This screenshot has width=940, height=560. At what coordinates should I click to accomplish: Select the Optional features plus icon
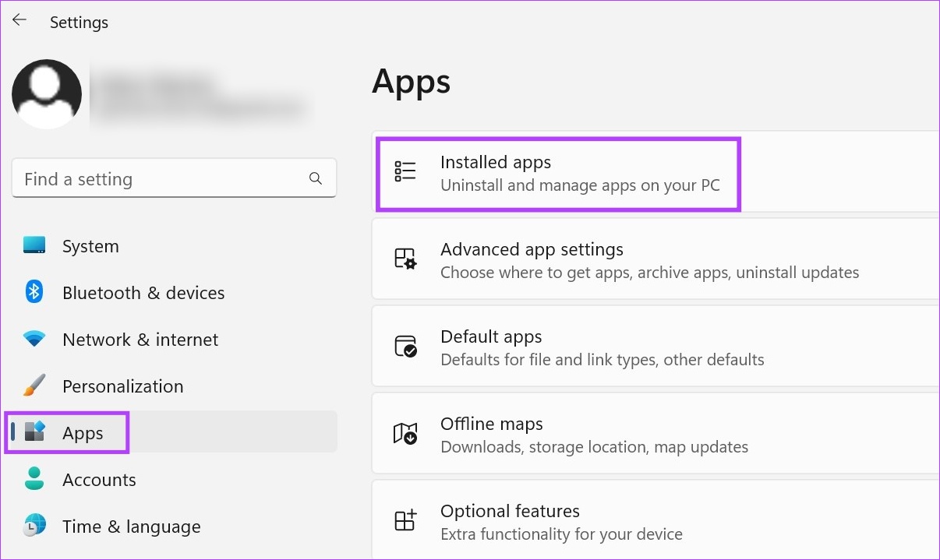click(x=405, y=519)
